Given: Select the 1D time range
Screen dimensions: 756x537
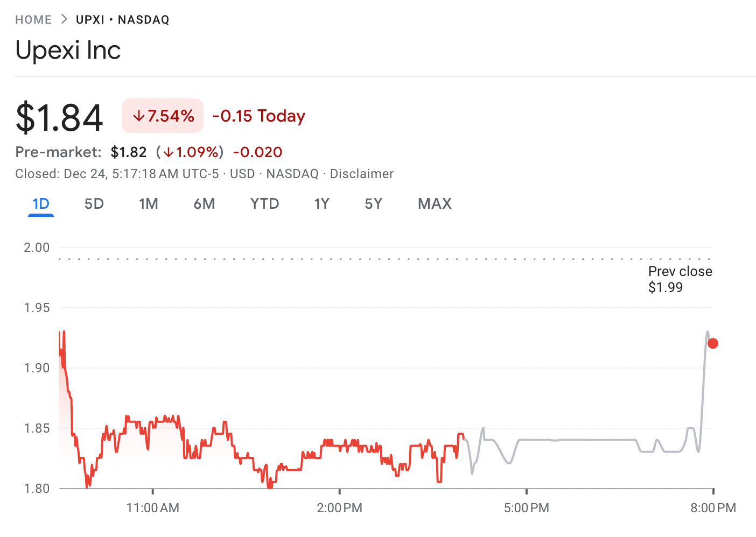Looking at the screenshot, I should (40, 203).
